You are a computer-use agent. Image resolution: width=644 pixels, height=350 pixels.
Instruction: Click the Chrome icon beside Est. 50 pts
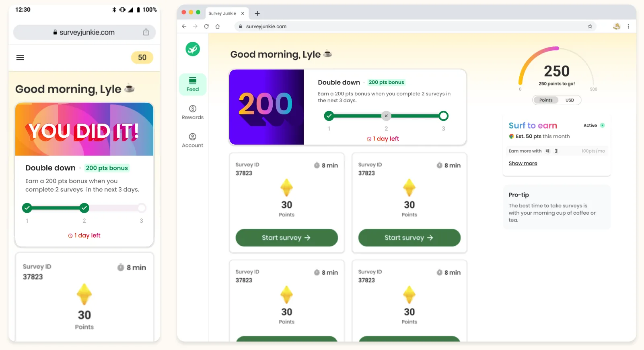(511, 137)
